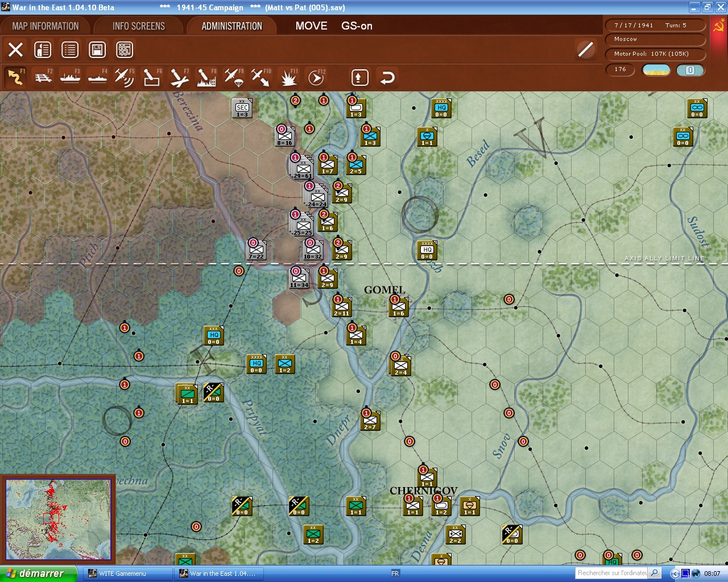
Task: Select the Soviet 2=7 unit counter
Action: click(x=370, y=421)
